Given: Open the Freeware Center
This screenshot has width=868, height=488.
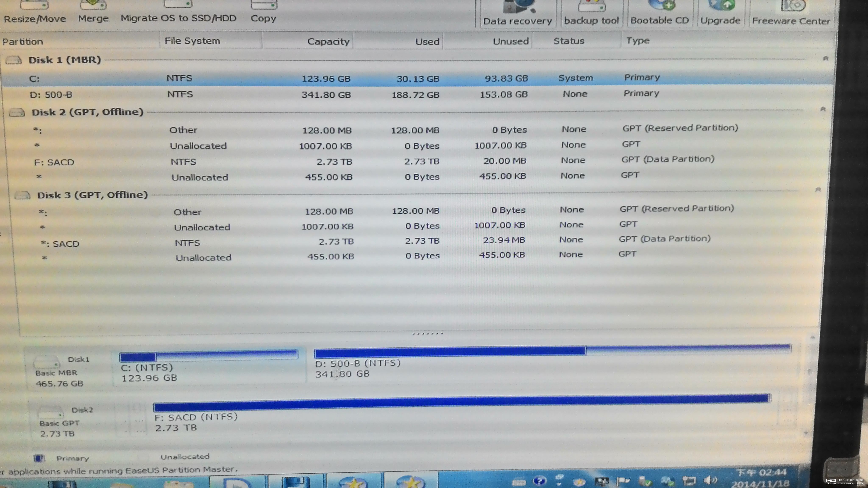Looking at the screenshot, I should coord(791,14).
